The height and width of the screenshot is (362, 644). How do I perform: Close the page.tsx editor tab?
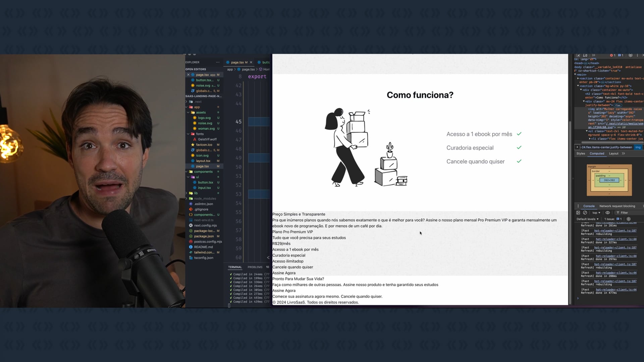click(x=251, y=62)
